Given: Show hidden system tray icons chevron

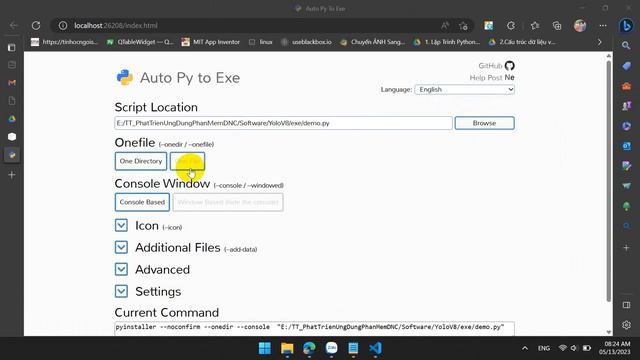Looking at the screenshot, I should click(525, 348).
